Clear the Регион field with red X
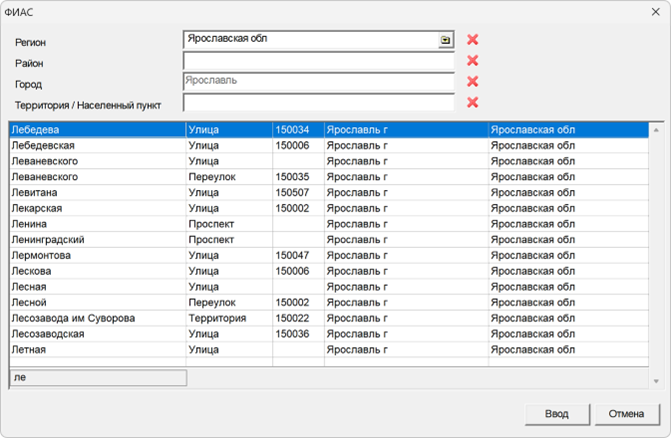The width and height of the screenshot is (671, 438). pyautogui.click(x=473, y=40)
